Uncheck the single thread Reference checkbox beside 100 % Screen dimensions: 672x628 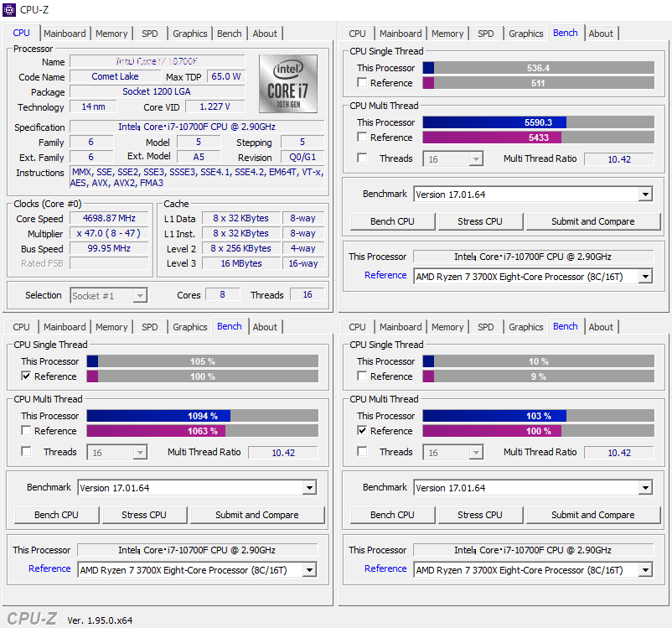coord(26,376)
